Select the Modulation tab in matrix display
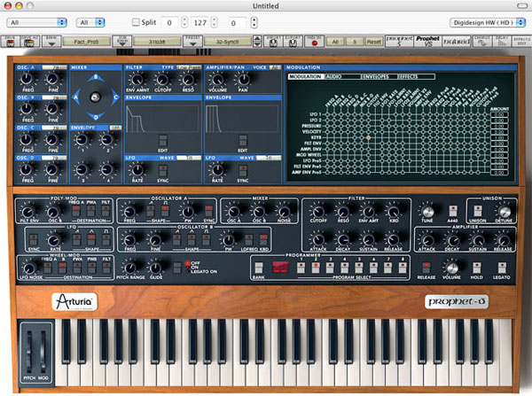Screen dimensions: 532x396 [x=305, y=76]
